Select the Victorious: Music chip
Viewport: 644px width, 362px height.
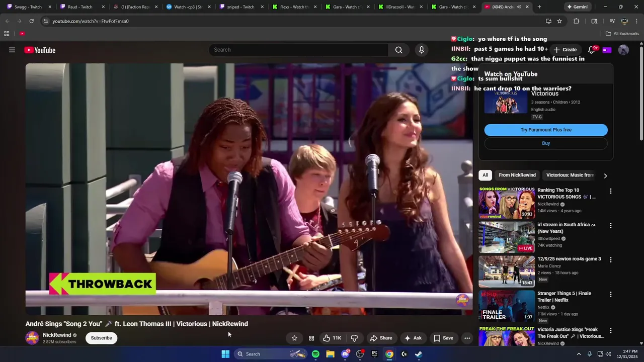[570, 175]
